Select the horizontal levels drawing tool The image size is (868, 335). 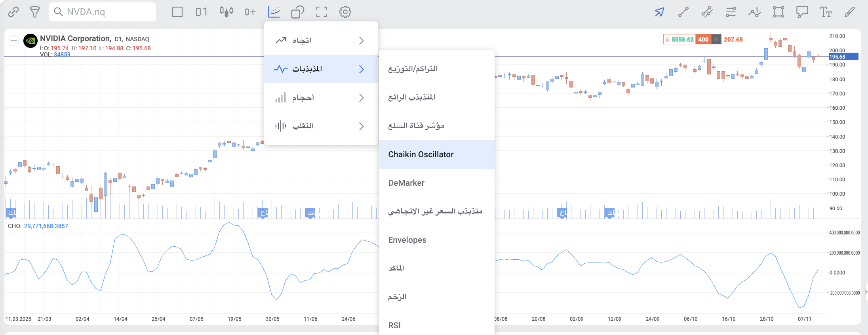731,12
